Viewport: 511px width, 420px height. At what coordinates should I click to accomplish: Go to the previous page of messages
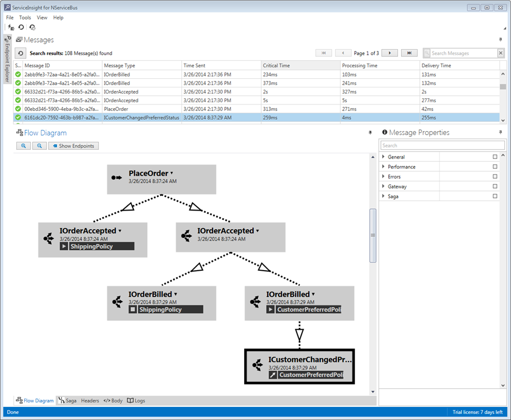point(343,53)
